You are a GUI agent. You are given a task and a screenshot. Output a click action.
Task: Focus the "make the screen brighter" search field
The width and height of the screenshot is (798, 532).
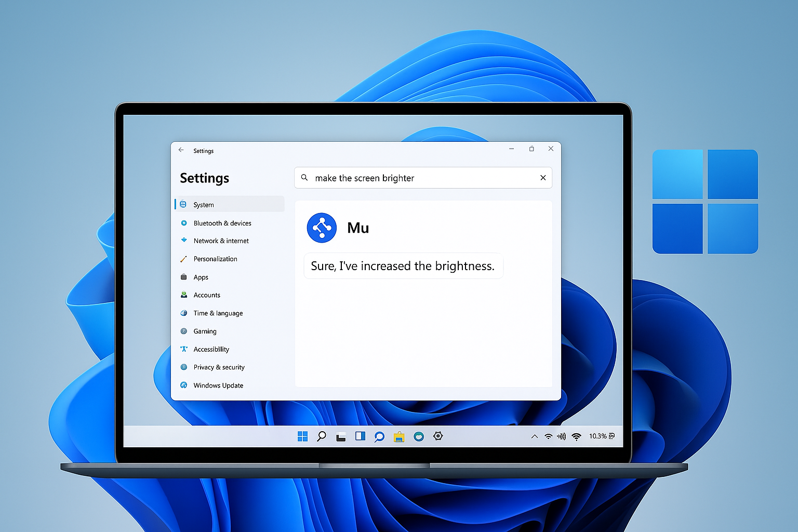(x=423, y=178)
